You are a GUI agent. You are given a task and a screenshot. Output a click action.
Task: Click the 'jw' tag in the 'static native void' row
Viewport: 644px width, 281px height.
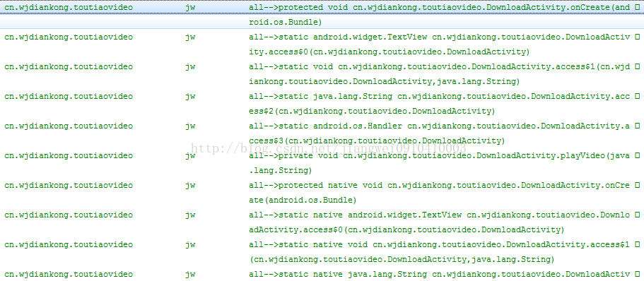pyautogui.click(x=189, y=244)
